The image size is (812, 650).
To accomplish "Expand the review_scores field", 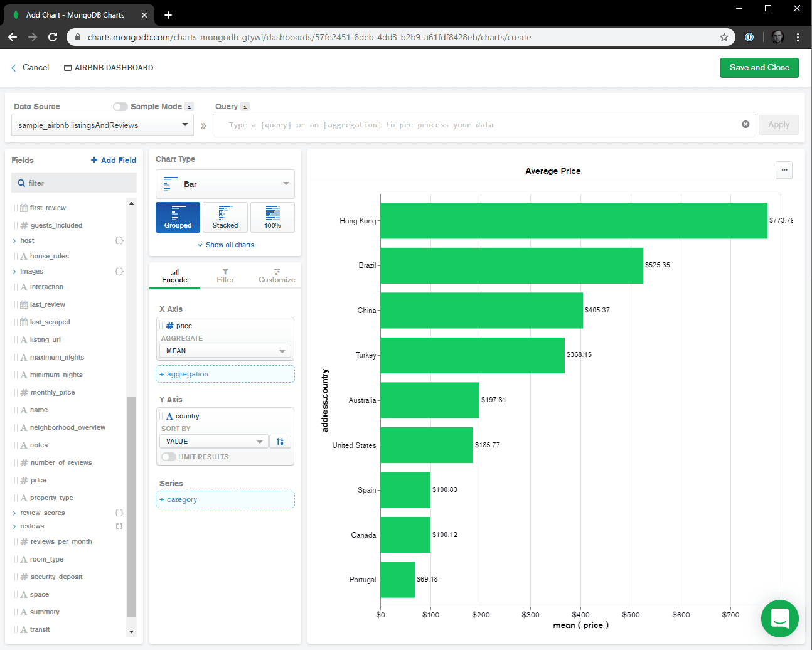I will 14,513.
